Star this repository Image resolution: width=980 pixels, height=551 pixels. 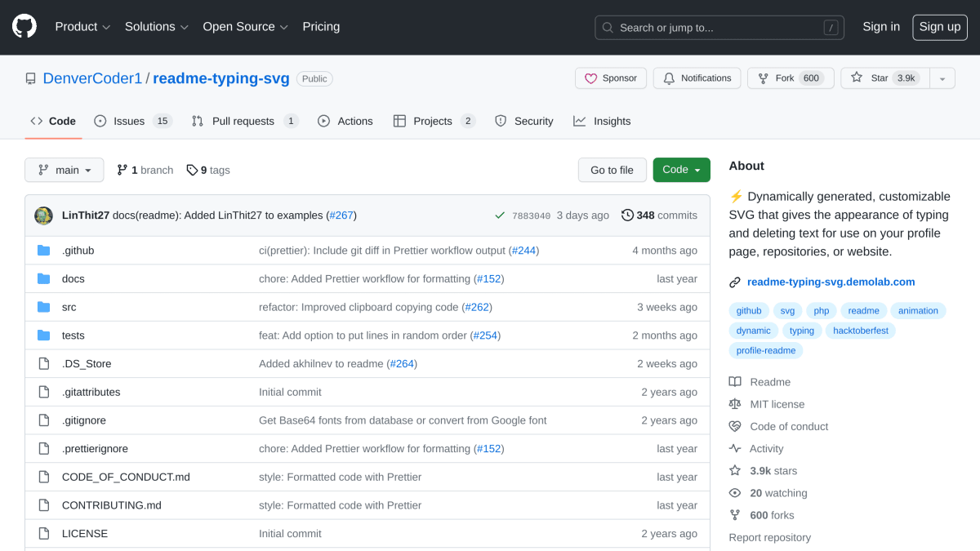[885, 78]
